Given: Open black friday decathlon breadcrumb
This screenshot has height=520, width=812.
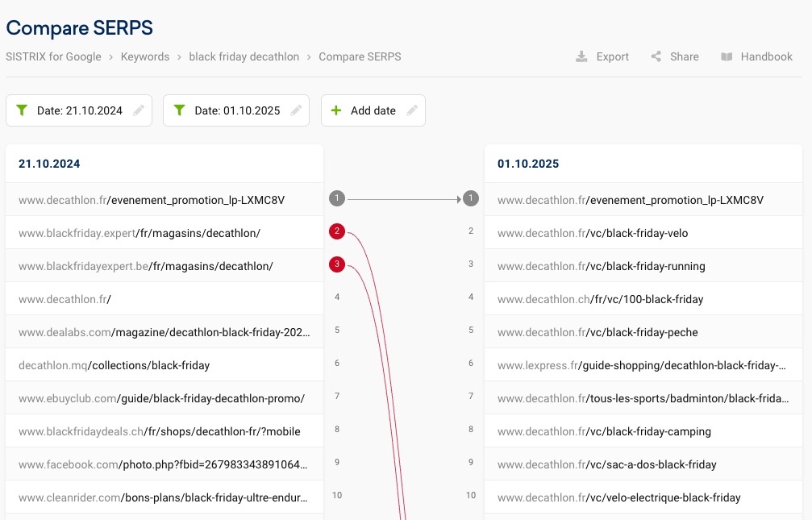Looking at the screenshot, I should click(244, 56).
